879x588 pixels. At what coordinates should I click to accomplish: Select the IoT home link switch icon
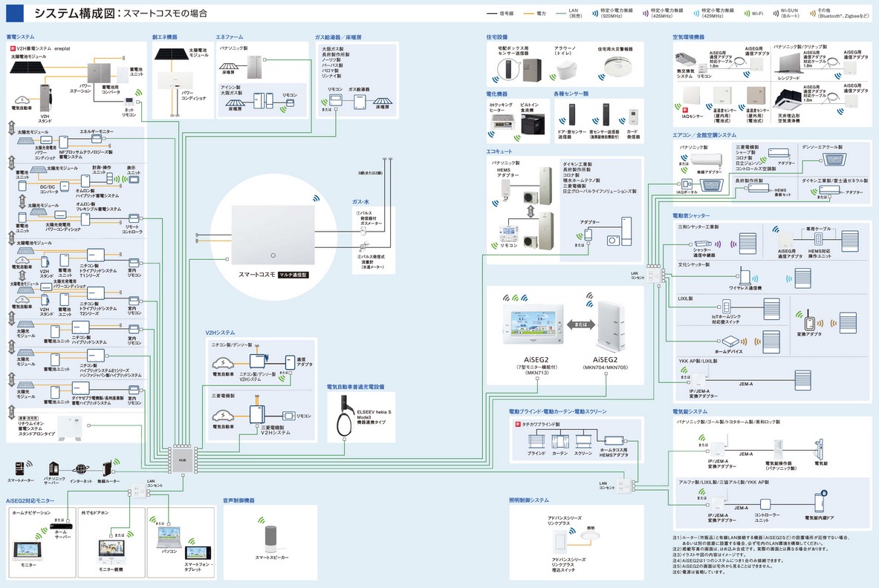(x=727, y=307)
